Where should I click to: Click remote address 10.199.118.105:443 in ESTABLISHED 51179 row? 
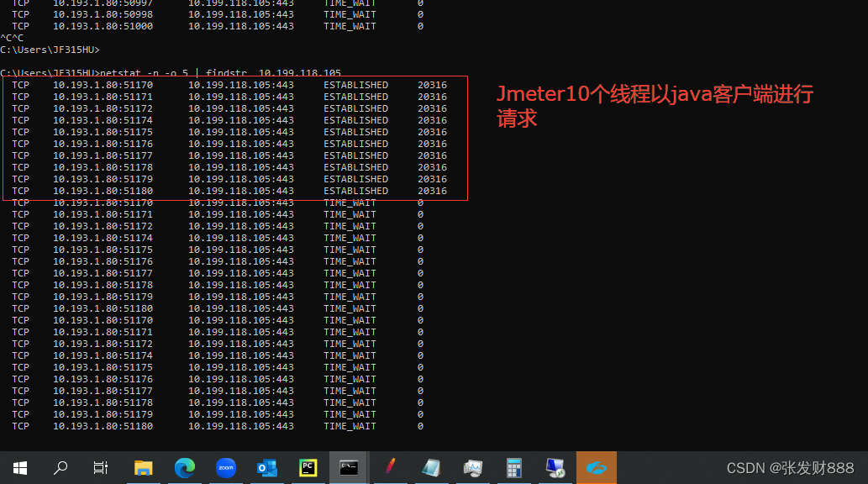coord(241,179)
